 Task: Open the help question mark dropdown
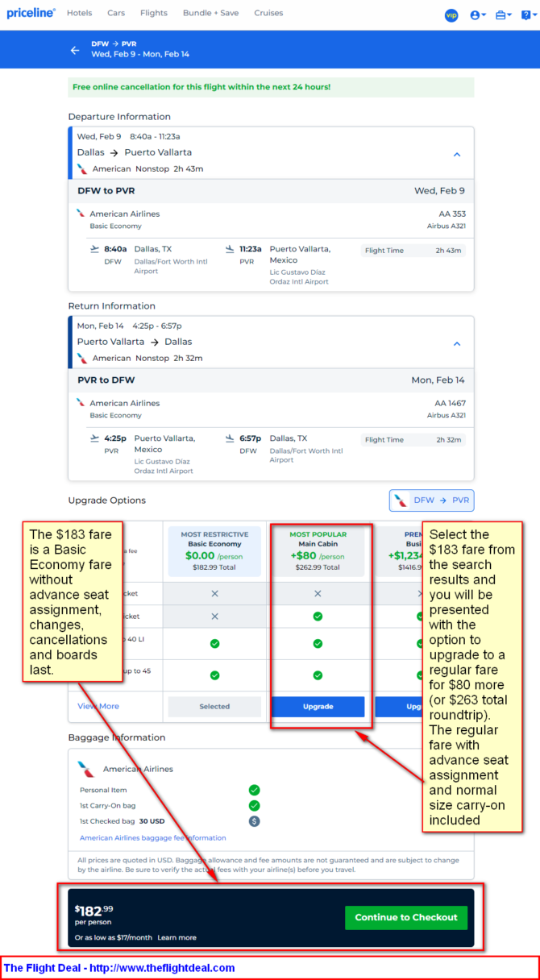click(x=527, y=15)
